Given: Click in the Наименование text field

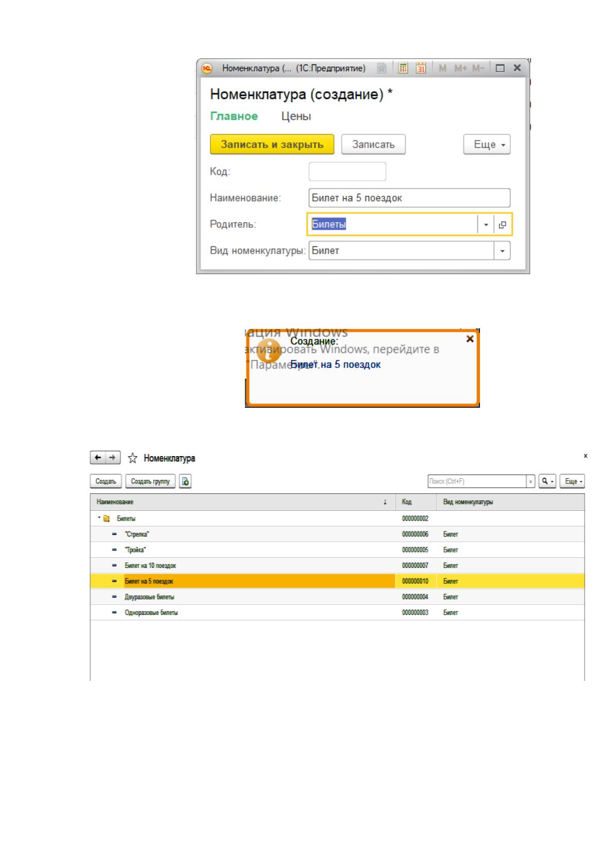Looking at the screenshot, I should pos(409,198).
